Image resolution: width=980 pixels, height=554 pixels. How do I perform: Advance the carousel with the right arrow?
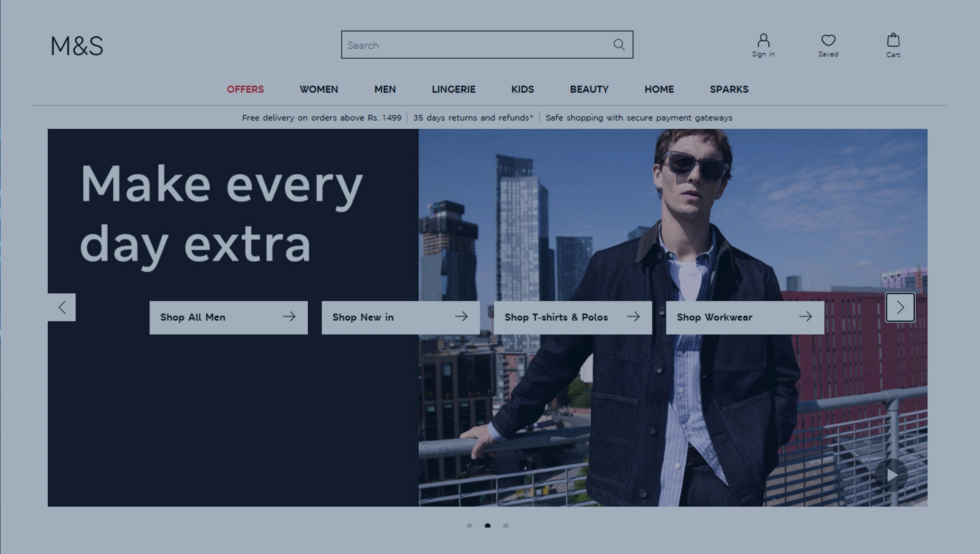[900, 307]
